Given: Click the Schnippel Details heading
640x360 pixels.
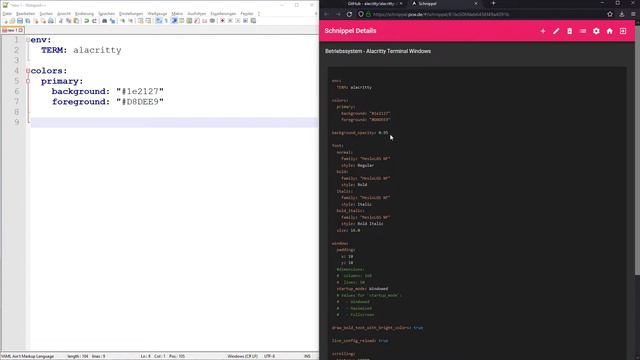Looking at the screenshot, I should 350,31.
